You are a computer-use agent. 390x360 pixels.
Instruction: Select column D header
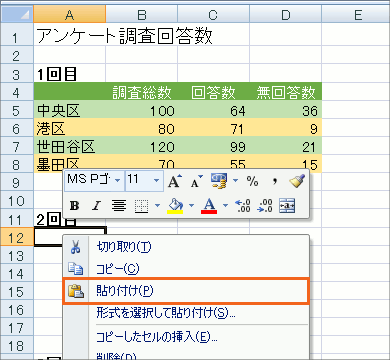pyautogui.click(x=285, y=14)
